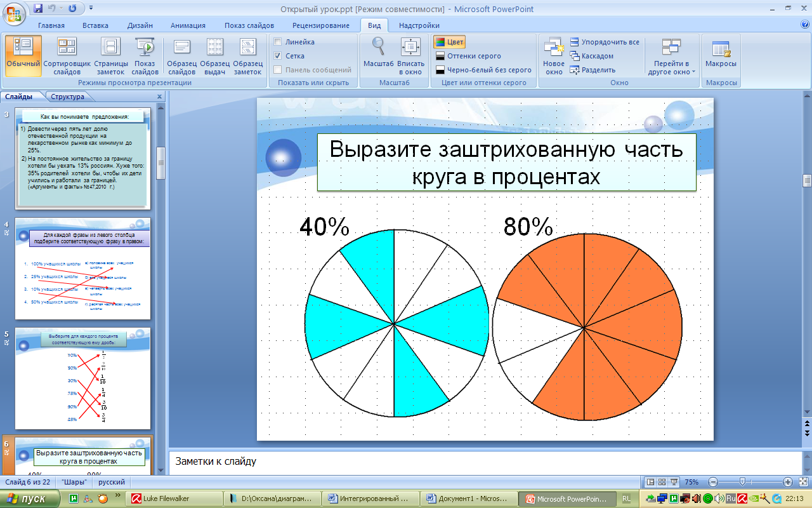Click slideshow button in status bar
This screenshot has width=812, height=508.
pos(674,481)
